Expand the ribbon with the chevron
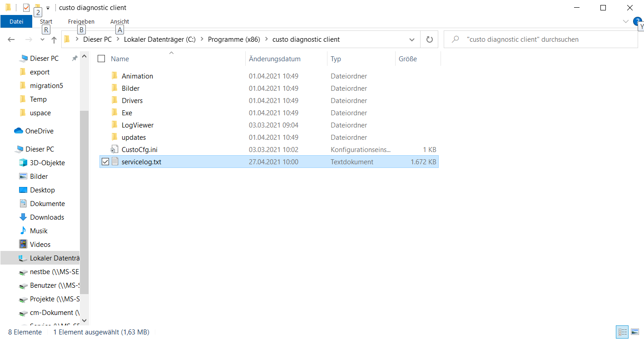This screenshot has height=339, width=644. pyautogui.click(x=626, y=21)
